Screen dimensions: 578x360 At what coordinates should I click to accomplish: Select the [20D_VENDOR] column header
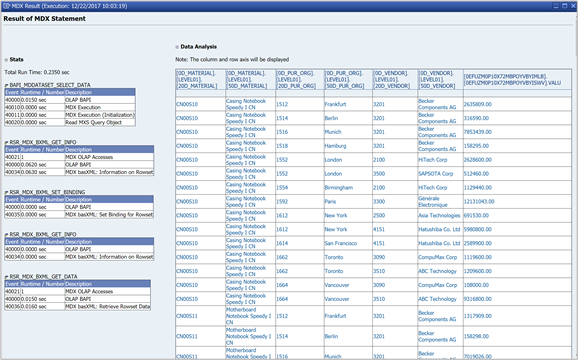pyautogui.click(x=395, y=79)
